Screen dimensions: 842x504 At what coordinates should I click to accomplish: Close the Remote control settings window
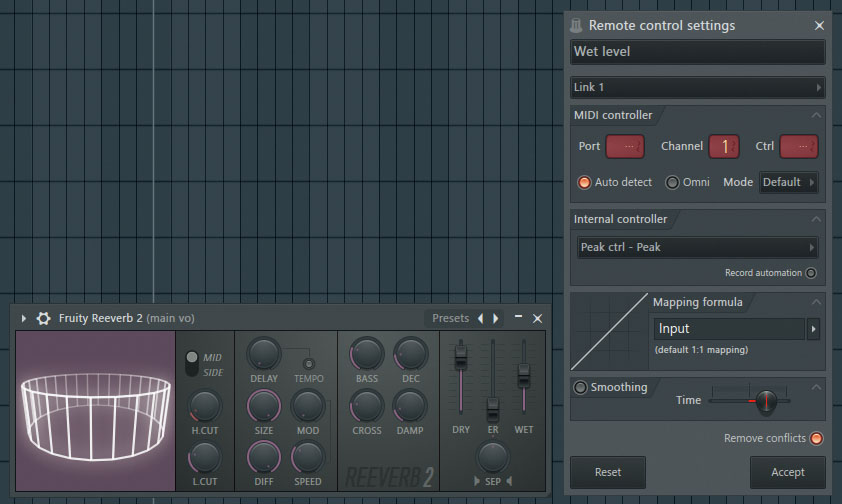click(x=819, y=25)
